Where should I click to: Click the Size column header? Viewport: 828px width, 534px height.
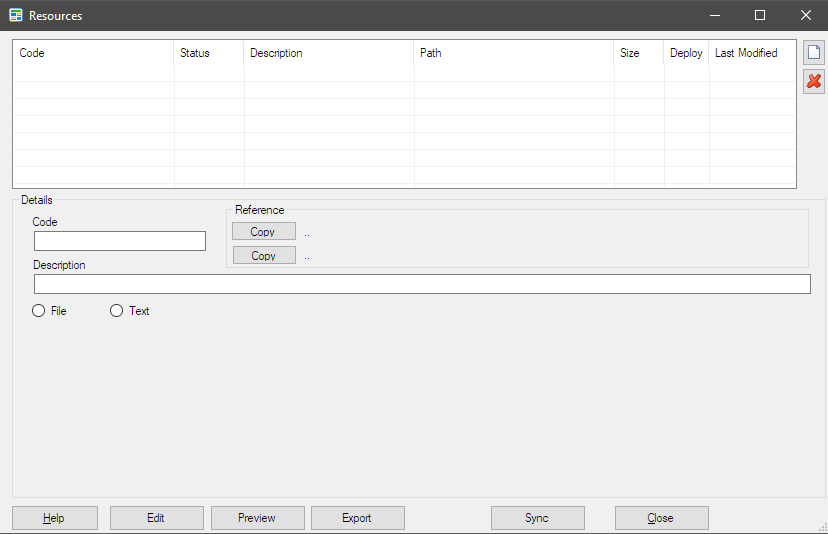coord(638,53)
